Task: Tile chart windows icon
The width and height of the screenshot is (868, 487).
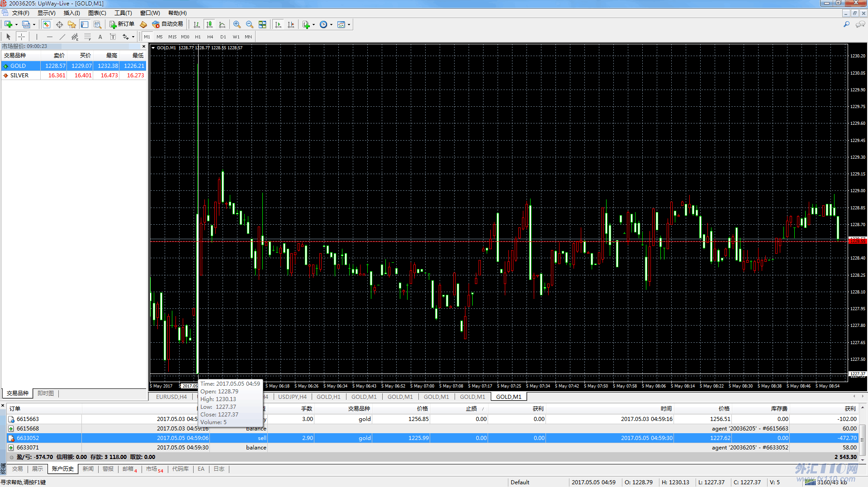Action: (262, 24)
